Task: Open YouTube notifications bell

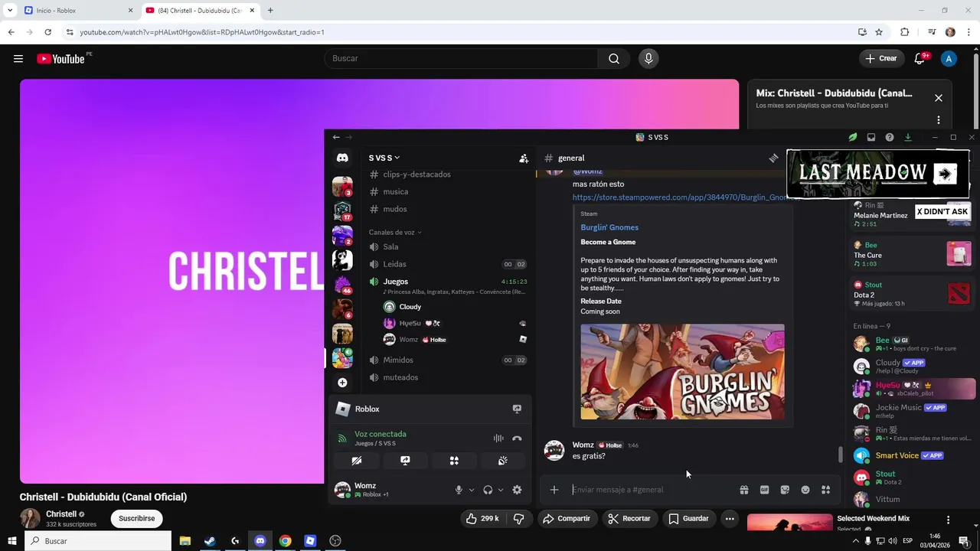Action: (920, 58)
